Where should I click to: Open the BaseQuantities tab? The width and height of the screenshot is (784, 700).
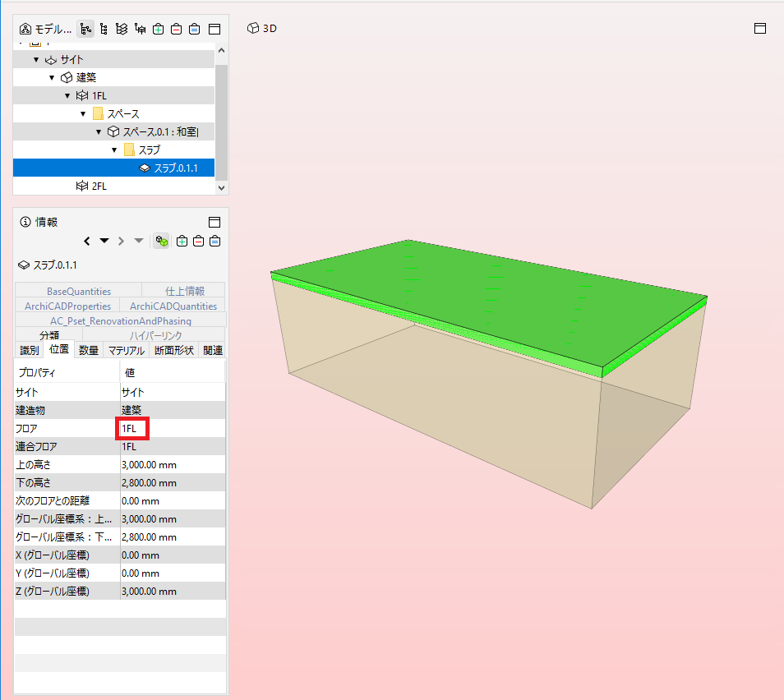(79, 291)
